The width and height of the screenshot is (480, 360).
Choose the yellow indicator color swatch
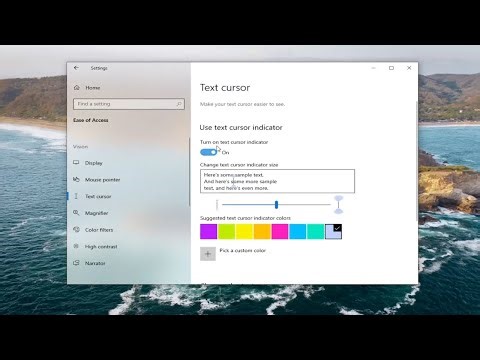pyautogui.click(x=244, y=232)
